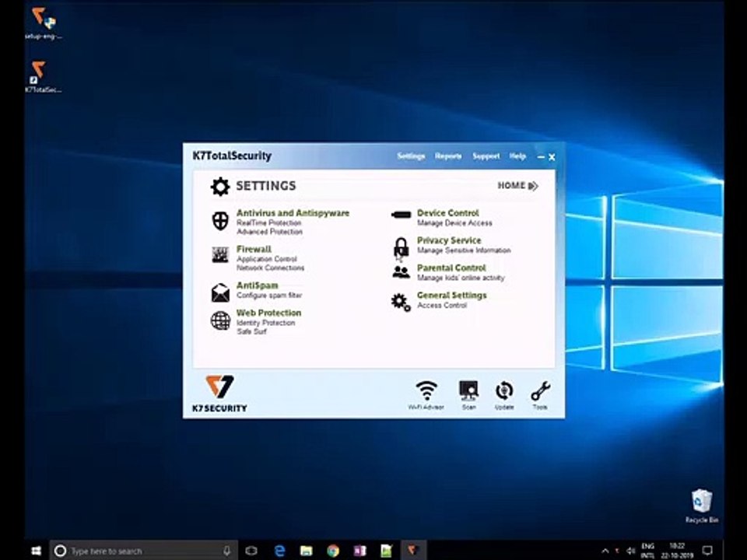Click Manage kids' online activity text
This screenshot has width=747, height=560.
pos(461,278)
